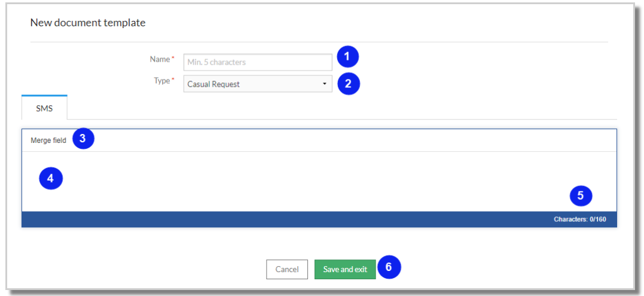Click the Cancel button
Image resolution: width=644 pixels, height=296 pixels.
(286, 269)
